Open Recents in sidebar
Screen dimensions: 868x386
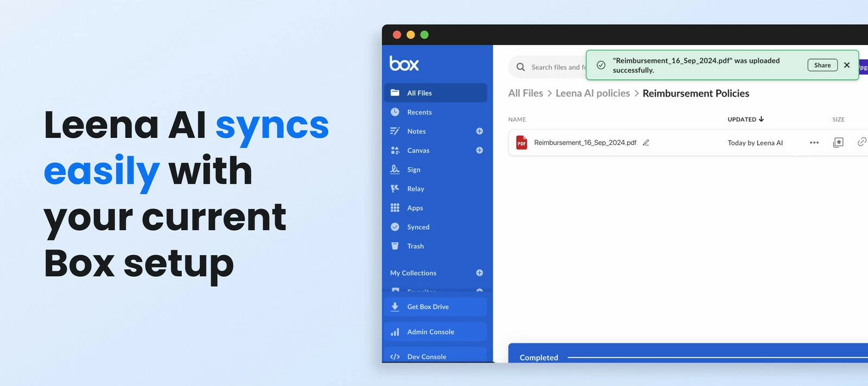pos(419,112)
